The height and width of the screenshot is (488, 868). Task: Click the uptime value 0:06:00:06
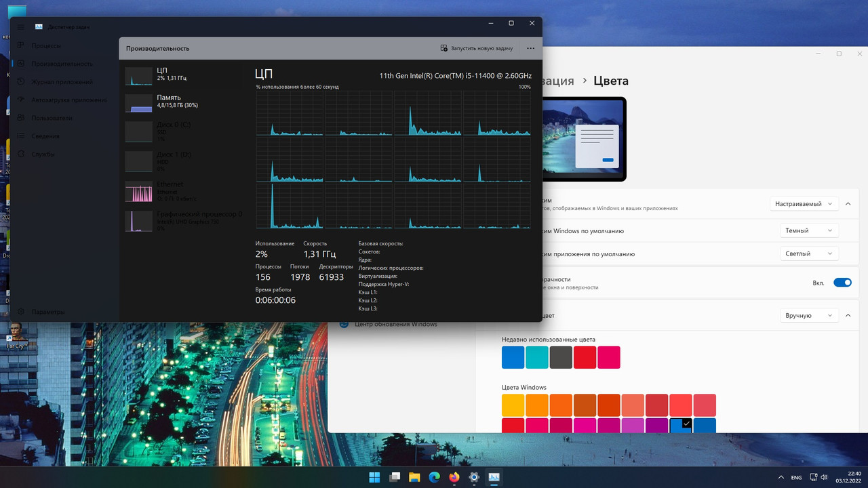[275, 300]
